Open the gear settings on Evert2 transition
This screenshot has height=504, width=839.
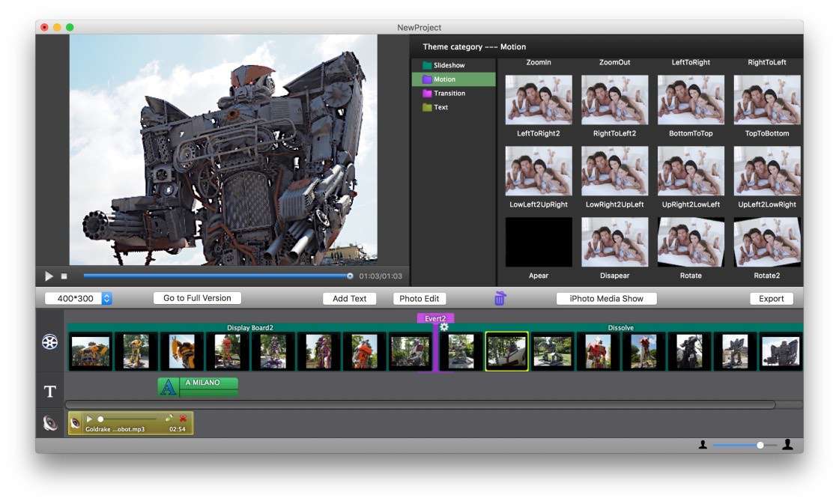(x=443, y=327)
